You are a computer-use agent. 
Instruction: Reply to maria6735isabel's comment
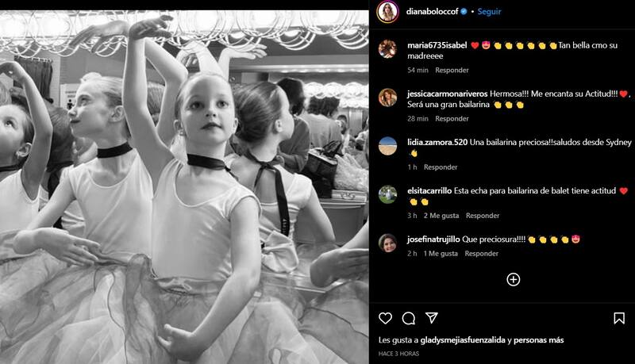(452, 70)
